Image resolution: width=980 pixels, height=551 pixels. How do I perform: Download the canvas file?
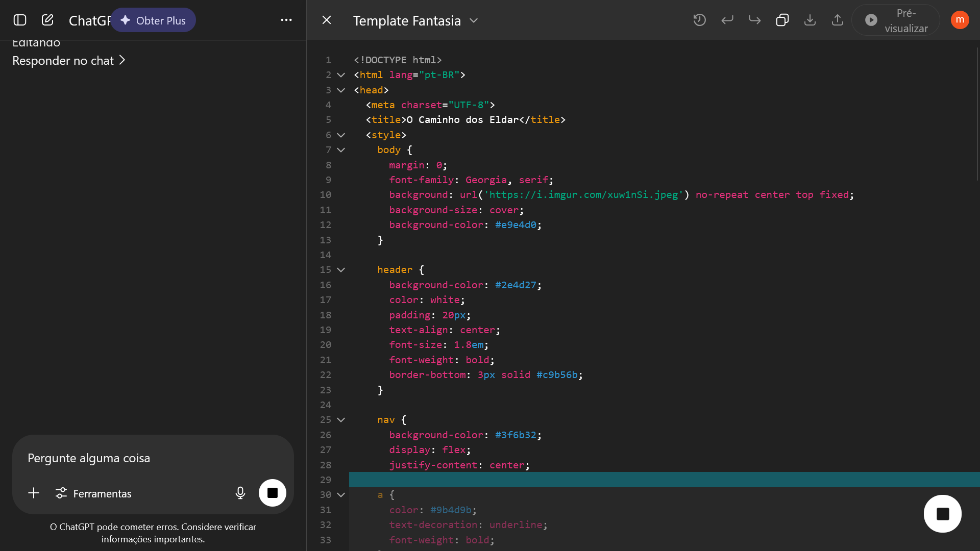point(810,20)
